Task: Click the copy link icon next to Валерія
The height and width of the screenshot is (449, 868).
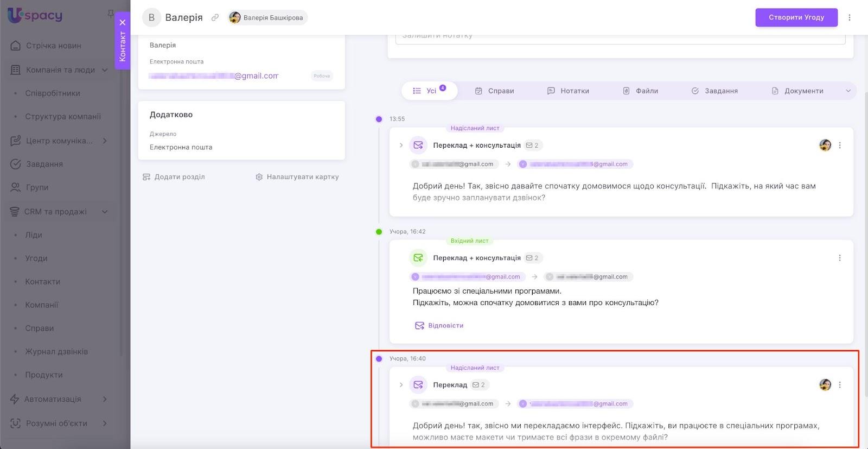Action: pos(215,17)
